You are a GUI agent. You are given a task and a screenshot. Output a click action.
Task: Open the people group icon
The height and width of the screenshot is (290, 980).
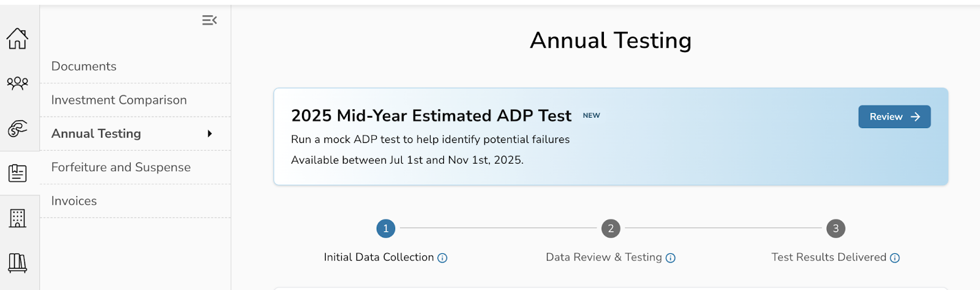[17, 83]
